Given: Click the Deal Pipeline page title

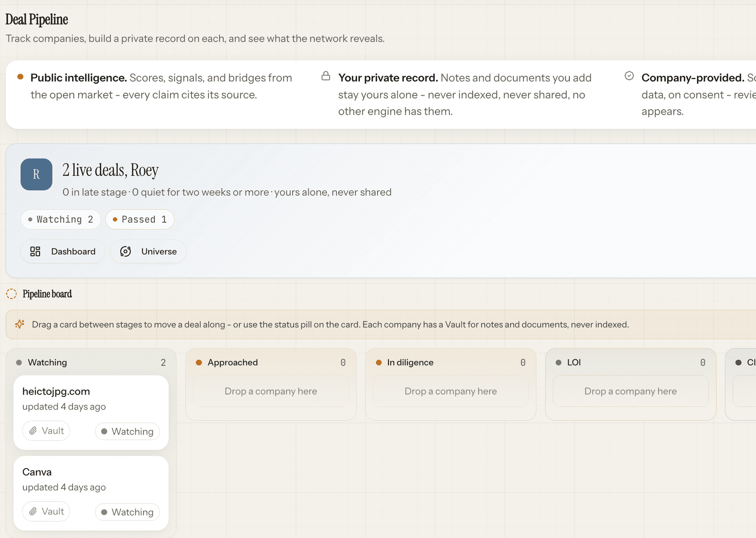Looking at the screenshot, I should tap(37, 19).
